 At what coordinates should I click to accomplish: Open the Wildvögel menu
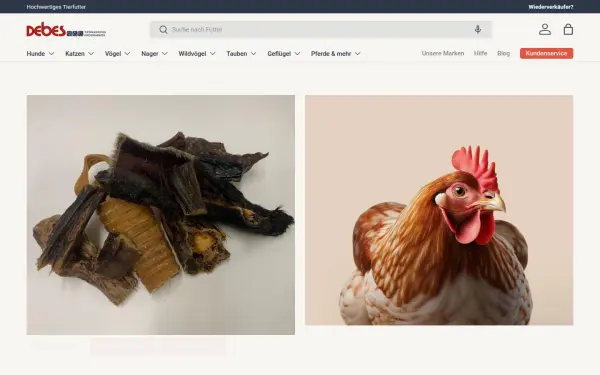point(192,54)
